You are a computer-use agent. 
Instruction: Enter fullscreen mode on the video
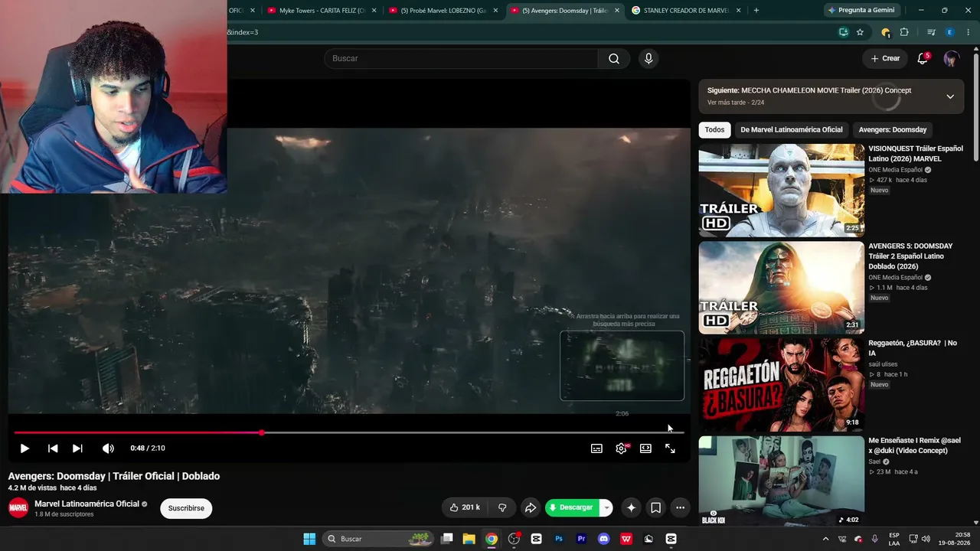pos(670,448)
